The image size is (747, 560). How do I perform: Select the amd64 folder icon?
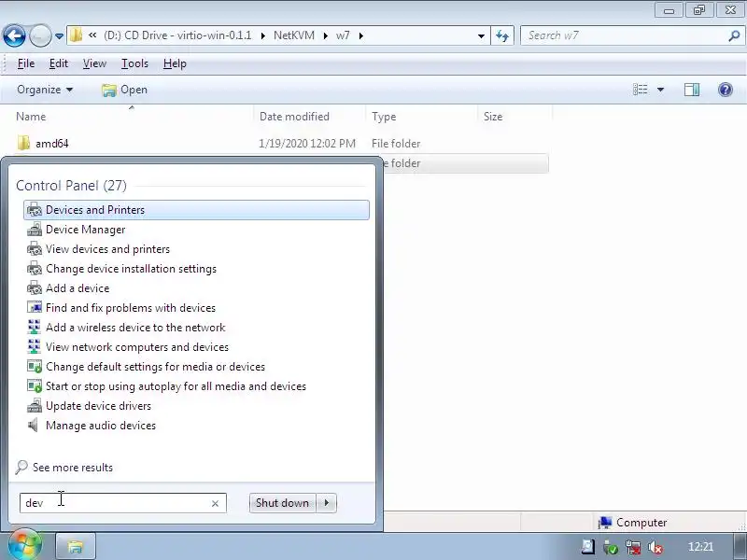[22, 143]
